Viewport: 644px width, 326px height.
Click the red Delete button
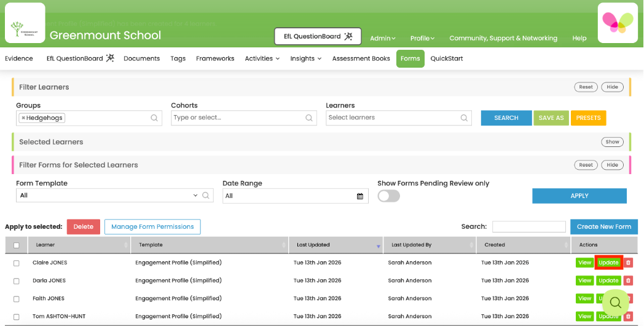coord(84,227)
